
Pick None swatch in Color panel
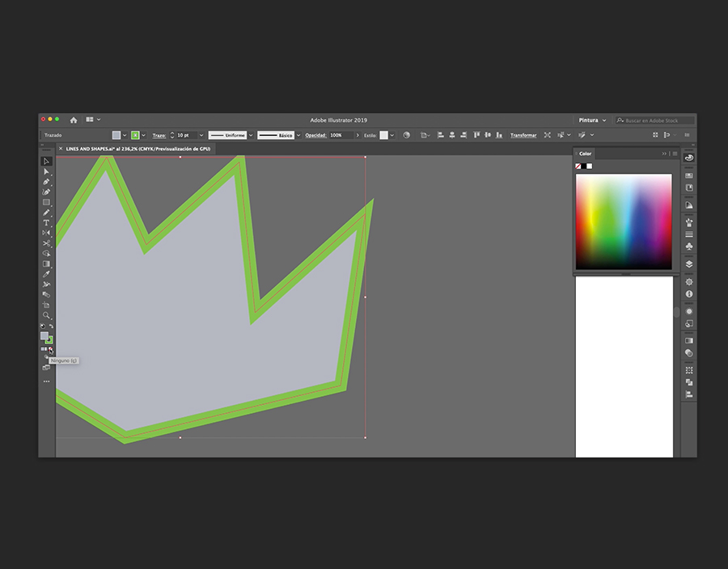click(578, 166)
